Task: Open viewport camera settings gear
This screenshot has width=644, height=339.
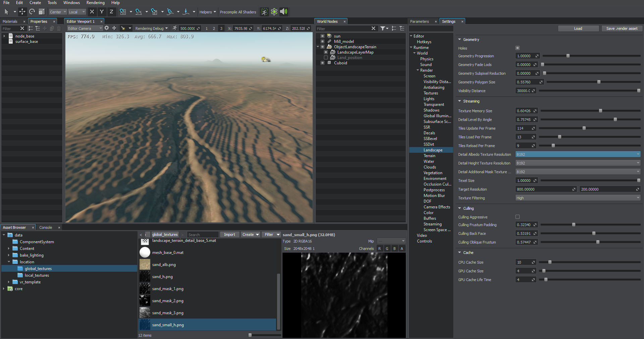Action: pyautogui.click(x=107, y=28)
